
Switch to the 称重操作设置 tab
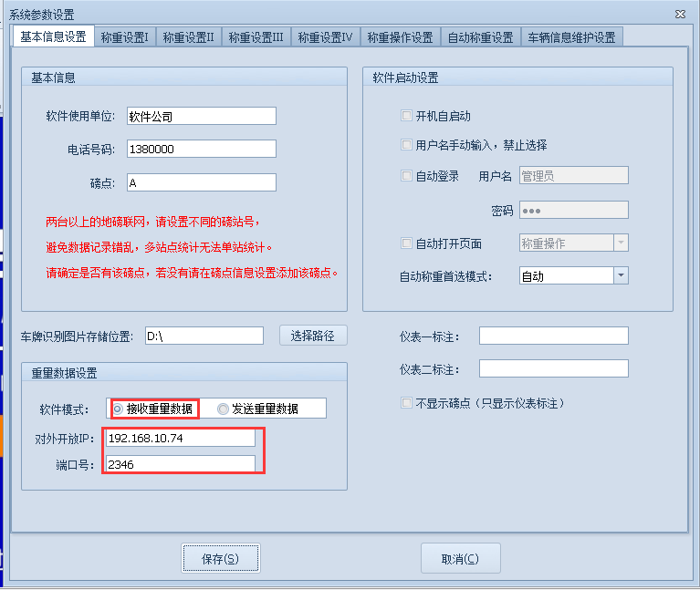tap(400, 37)
